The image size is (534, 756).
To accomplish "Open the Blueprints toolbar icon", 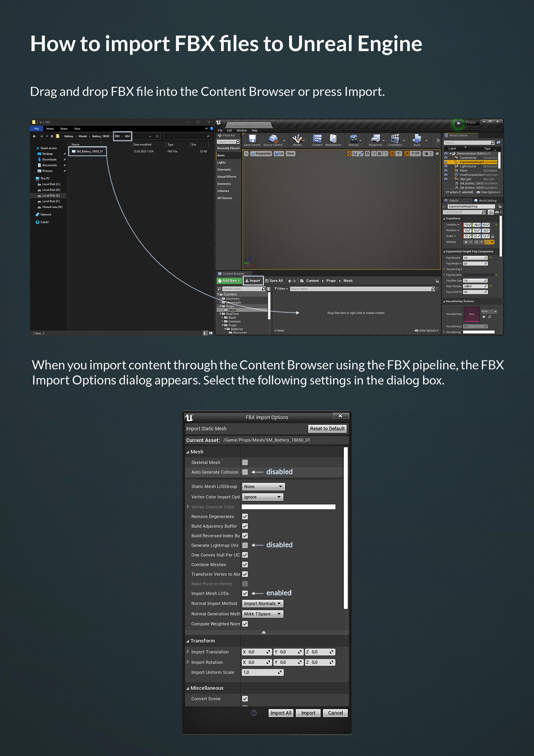I will 375,140.
